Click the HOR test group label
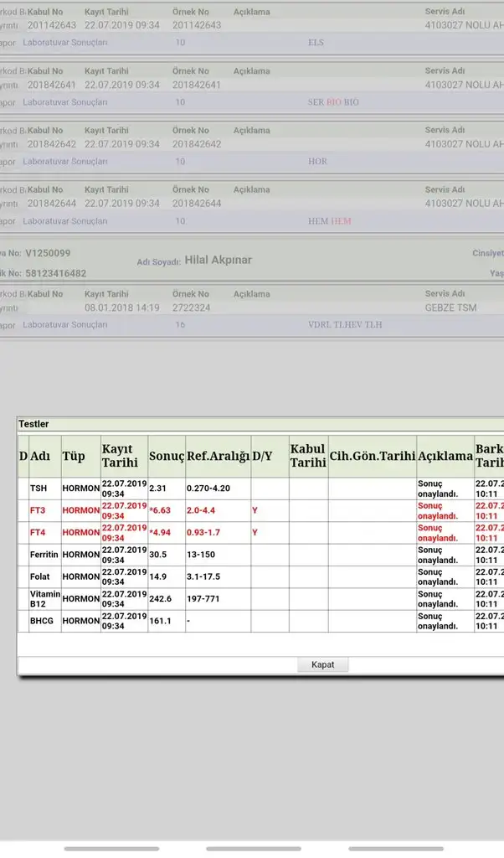 [317, 161]
